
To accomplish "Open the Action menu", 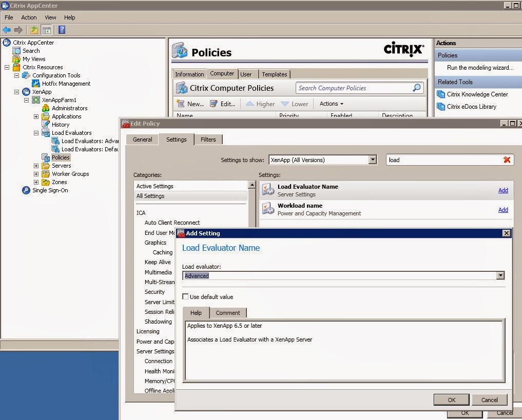I will pos(29,17).
